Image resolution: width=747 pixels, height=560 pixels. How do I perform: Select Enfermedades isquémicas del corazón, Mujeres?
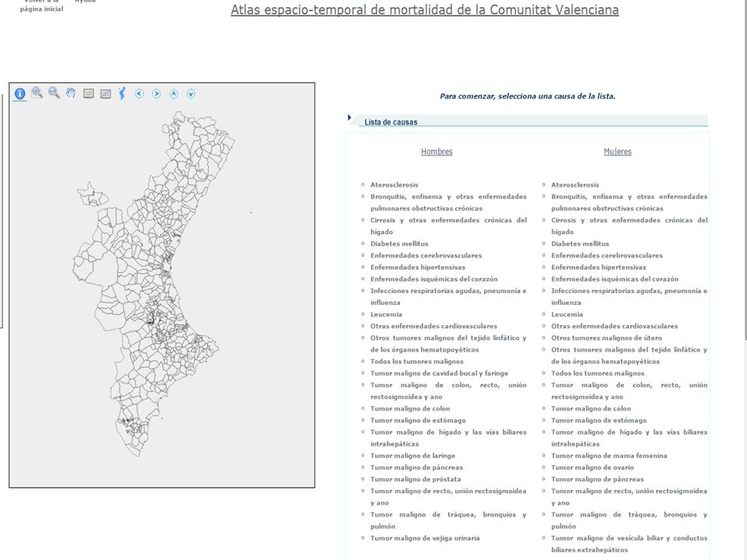[615, 279]
